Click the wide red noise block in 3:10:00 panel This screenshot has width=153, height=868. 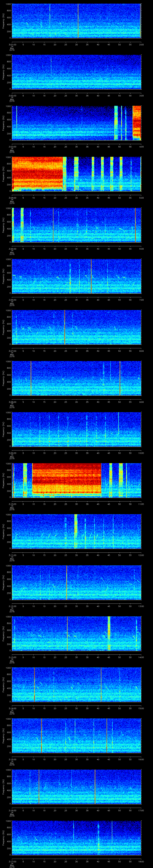pyautogui.click(x=67, y=478)
